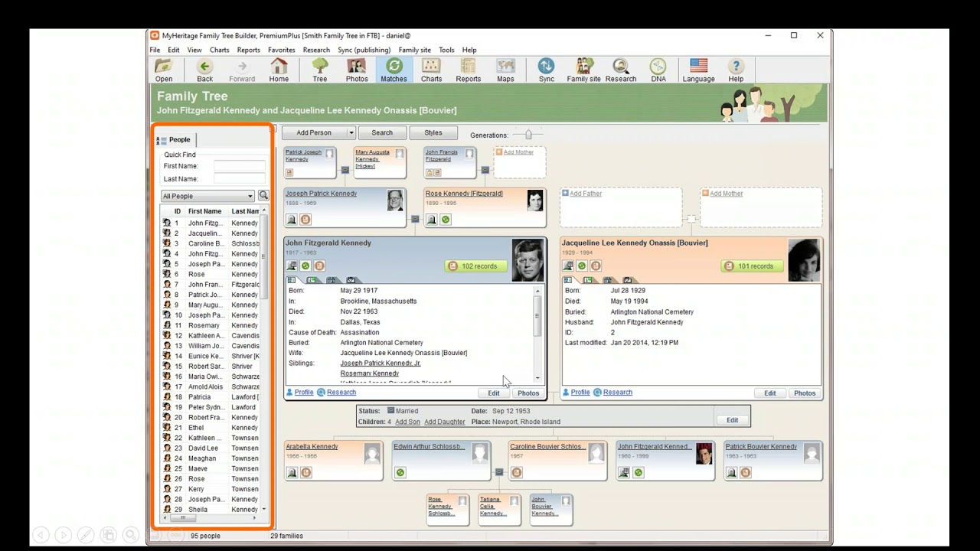Image resolution: width=980 pixels, height=551 pixels.
Task: Open the All People filter dropdown
Action: 207,196
